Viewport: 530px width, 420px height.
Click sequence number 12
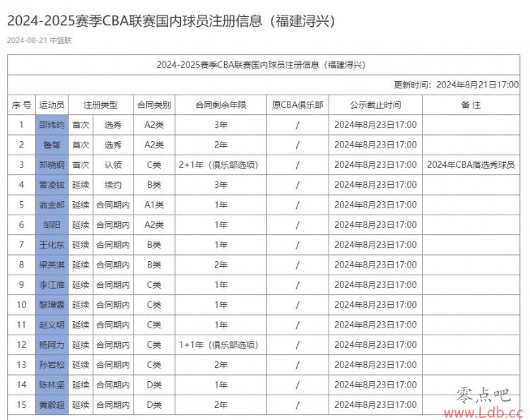pos(21,344)
